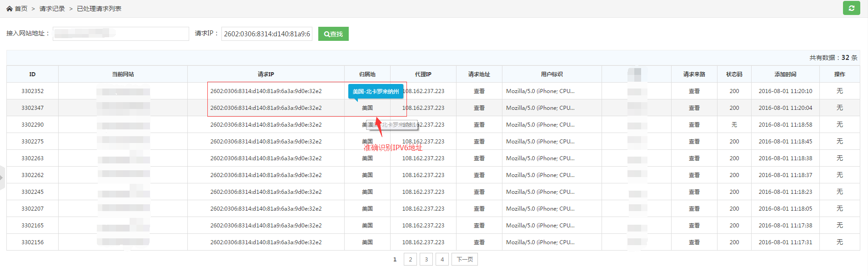868x276 pixels.
Task: Click the green refresh icon button
Action: click(851, 8)
